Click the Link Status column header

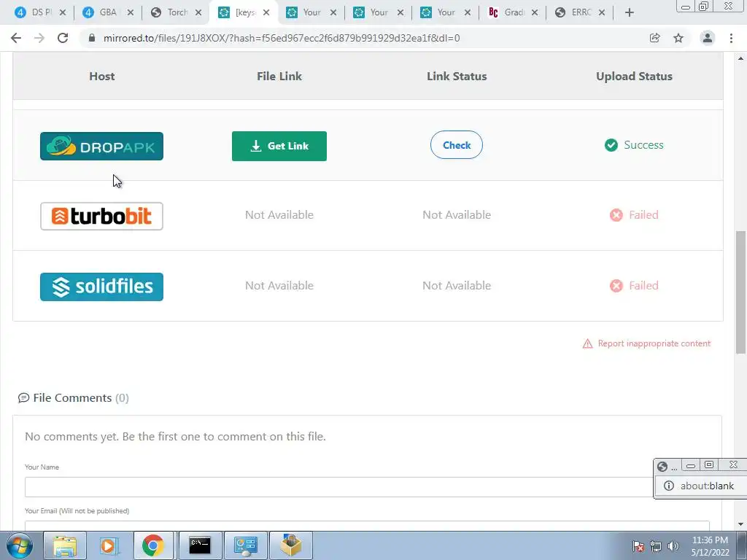(457, 76)
